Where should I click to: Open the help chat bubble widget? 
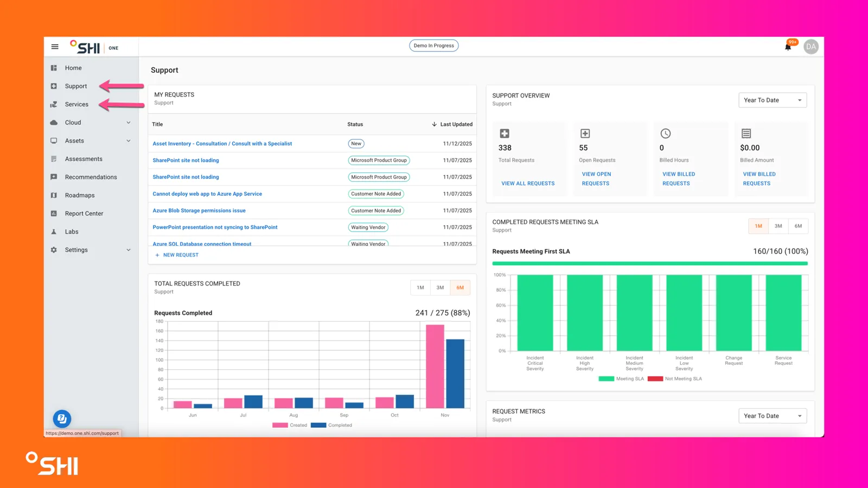(x=62, y=419)
